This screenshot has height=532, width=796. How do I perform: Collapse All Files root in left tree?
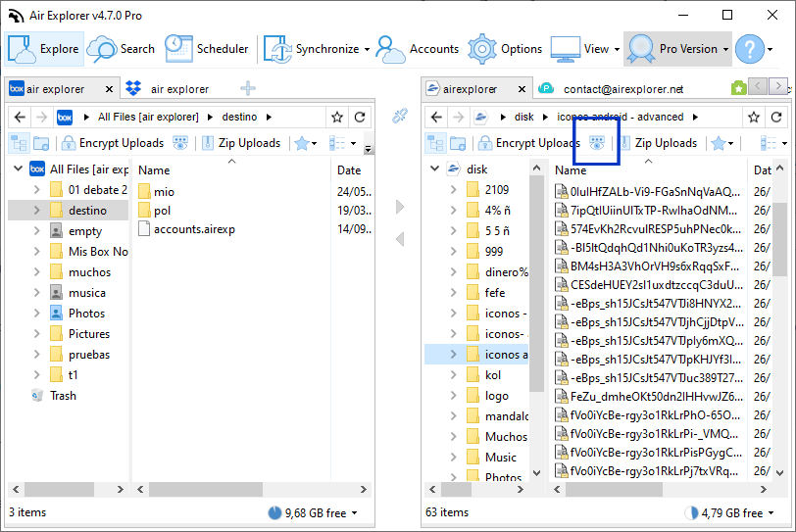tap(19, 169)
